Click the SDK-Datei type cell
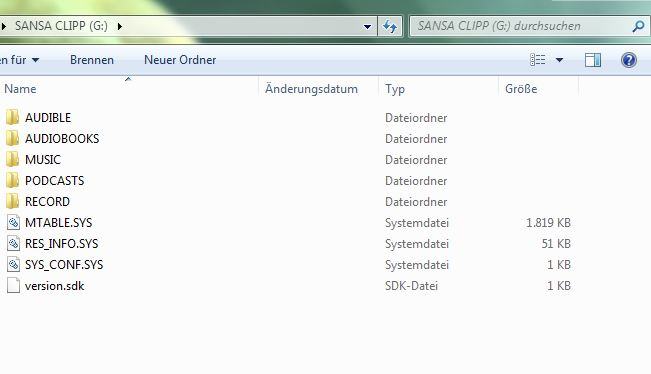This screenshot has height=374, width=651. coord(411,286)
